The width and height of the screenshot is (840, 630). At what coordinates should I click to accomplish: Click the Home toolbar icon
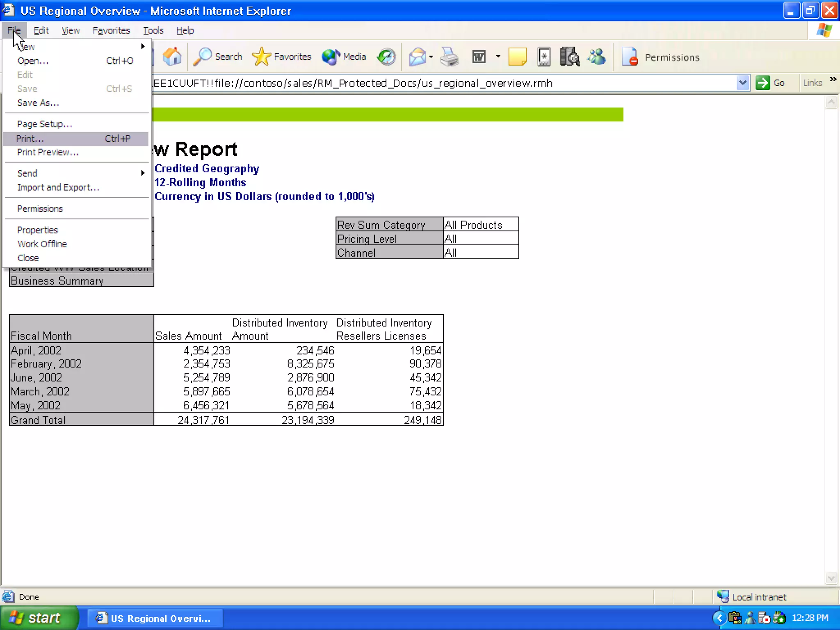172,57
